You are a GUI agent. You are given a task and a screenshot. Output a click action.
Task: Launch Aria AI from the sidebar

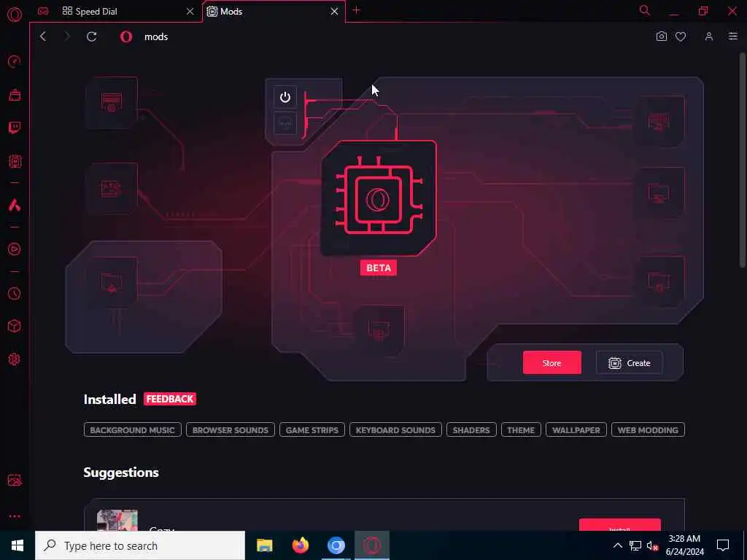click(x=15, y=205)
